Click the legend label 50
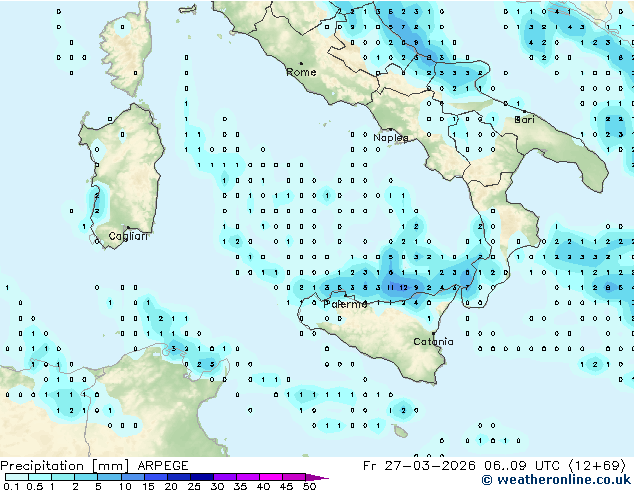 coord(310,486)
